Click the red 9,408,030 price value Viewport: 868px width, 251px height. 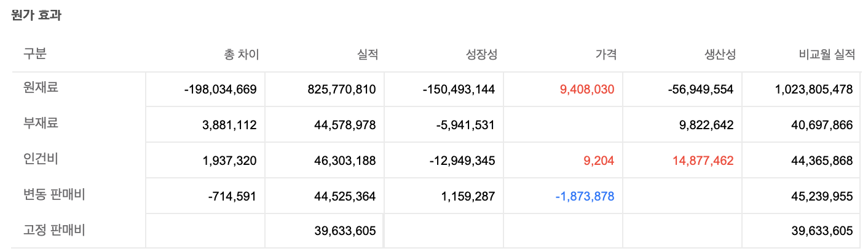tap(586, 89)
